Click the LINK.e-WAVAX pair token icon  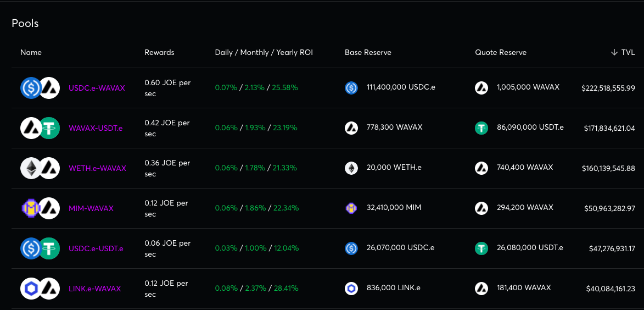coord(40,289)
